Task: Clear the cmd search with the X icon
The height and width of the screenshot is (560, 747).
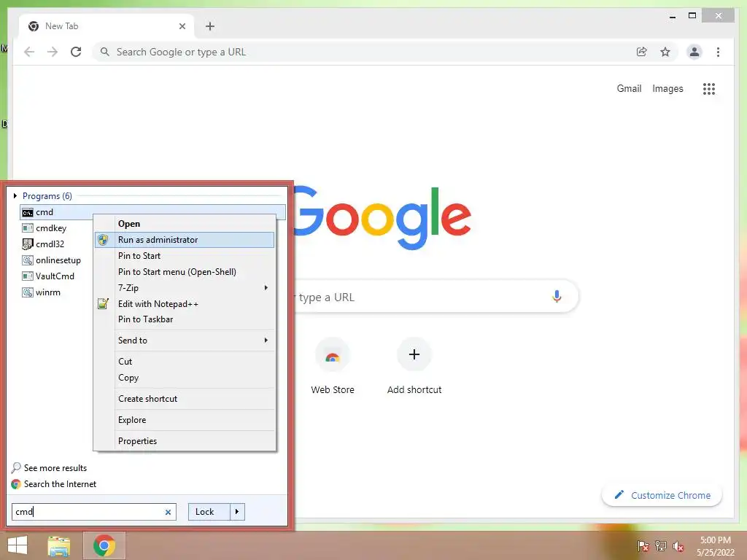Action: click(168, 512)
